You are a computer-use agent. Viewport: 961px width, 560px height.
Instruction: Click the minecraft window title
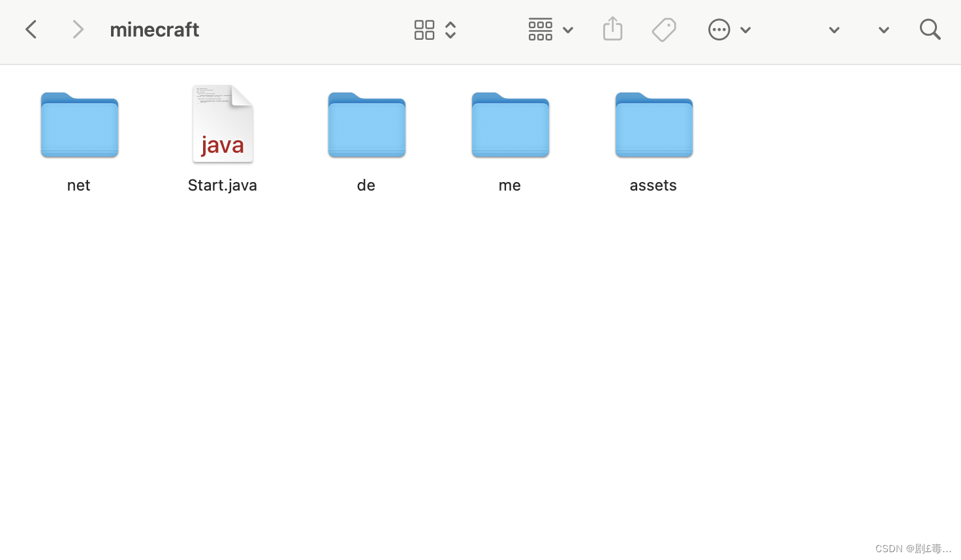tap(154, 29)
